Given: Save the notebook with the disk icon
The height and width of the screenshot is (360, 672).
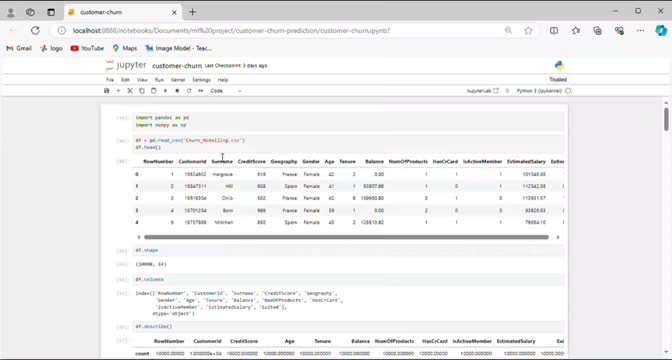Looking at the screenshot, I should click(x=107, y=91).
